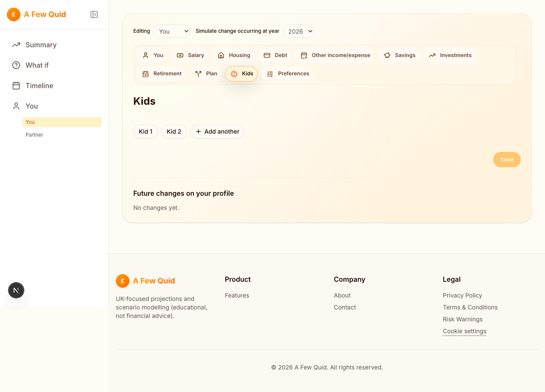
Task: Collapse the sidebar with the panel icon
Action: coord(94,14)
